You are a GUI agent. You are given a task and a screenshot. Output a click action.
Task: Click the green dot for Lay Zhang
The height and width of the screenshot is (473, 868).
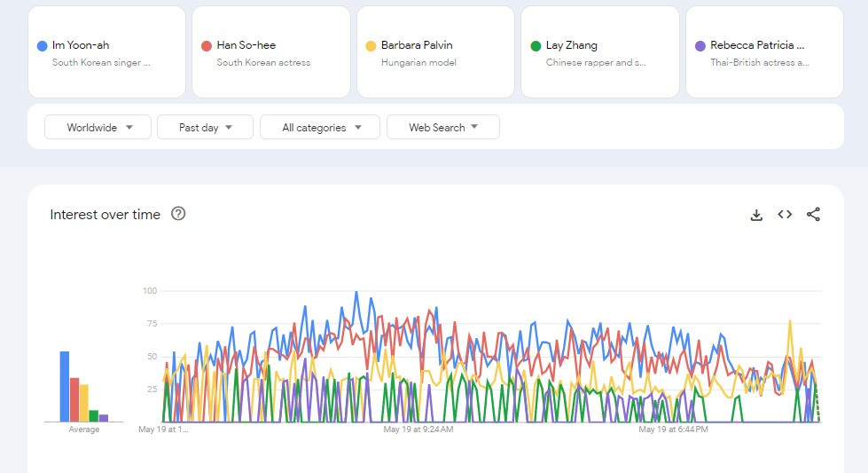(x=536, y=46)
